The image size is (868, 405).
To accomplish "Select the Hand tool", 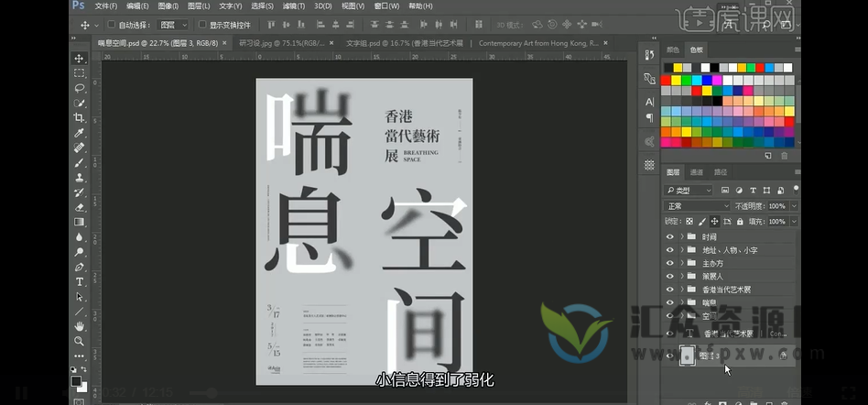I will (x=79, y=326).
